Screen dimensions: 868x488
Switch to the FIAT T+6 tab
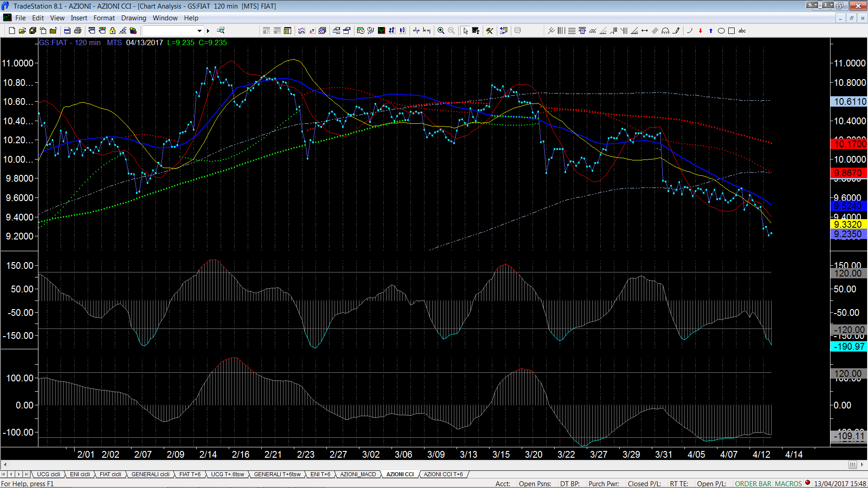coord(190,474)
